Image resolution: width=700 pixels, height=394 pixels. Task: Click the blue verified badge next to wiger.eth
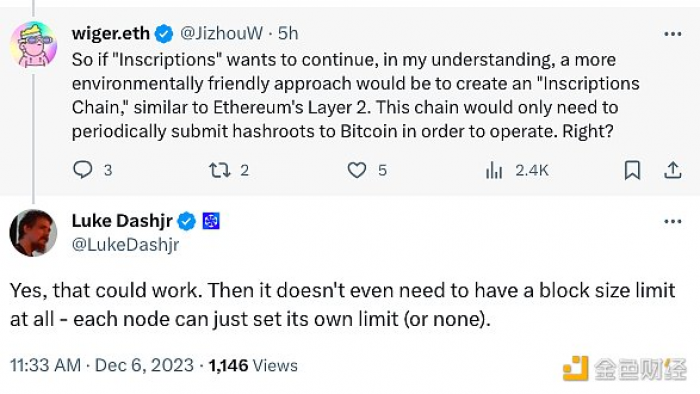(x=164, y=34)
